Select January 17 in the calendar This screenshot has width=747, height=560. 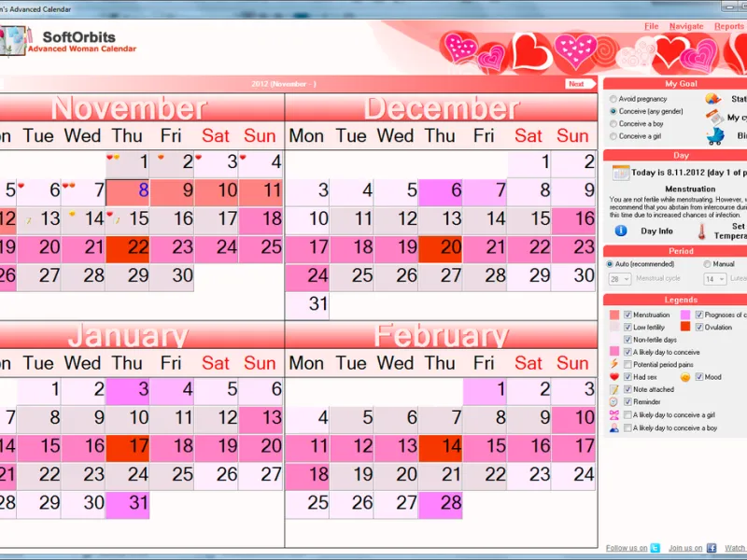128,448
